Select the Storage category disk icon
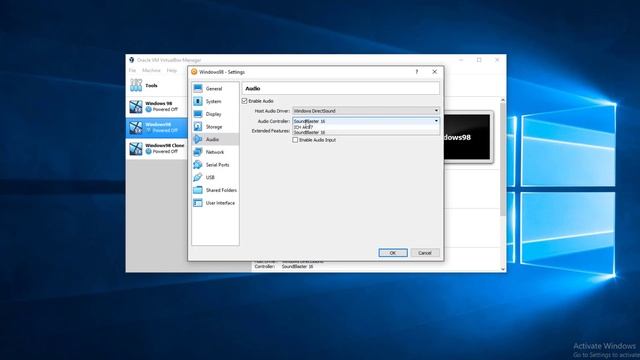The width and height of the screenshot is (640, 360). (198, 127)
